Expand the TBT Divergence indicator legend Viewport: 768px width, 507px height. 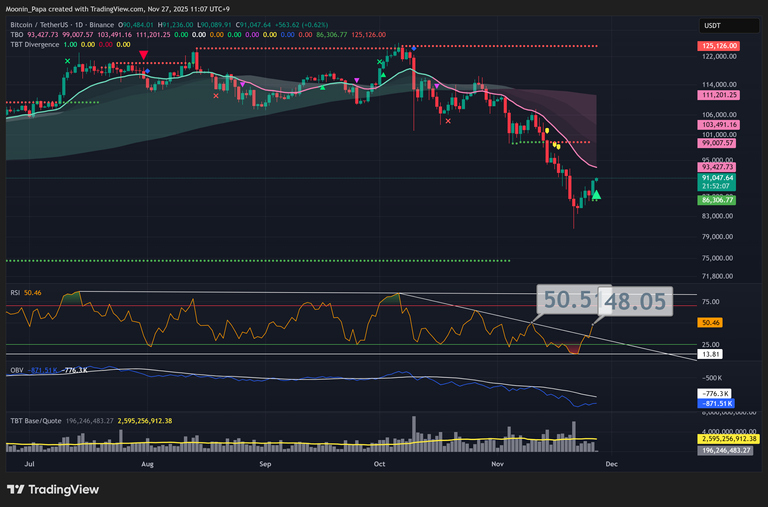35,44
